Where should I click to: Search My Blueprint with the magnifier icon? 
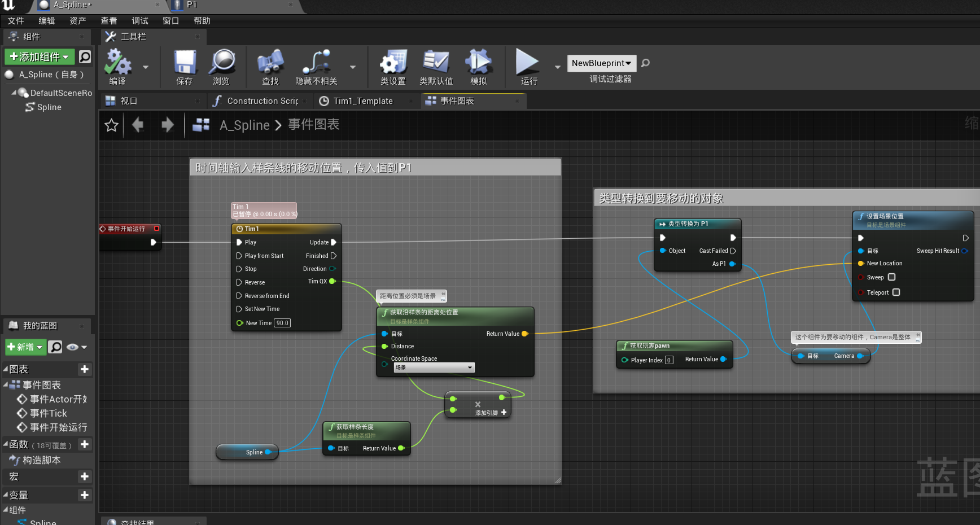tap(55, 347)
